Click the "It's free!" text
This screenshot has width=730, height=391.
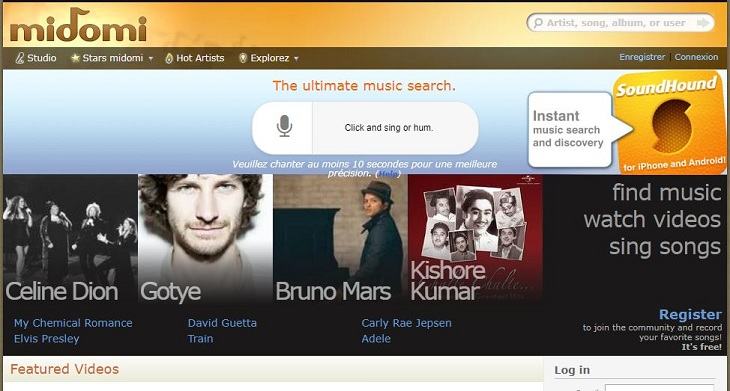(x=702, y=347)
